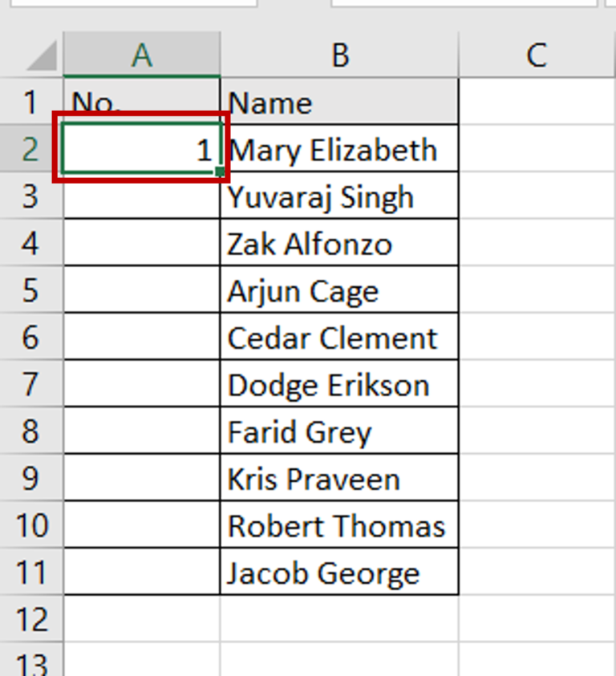This screenshot has width=616, height=676.
Task: Select the cell containing Mary Elizabeth
Action: coord(340,149)
